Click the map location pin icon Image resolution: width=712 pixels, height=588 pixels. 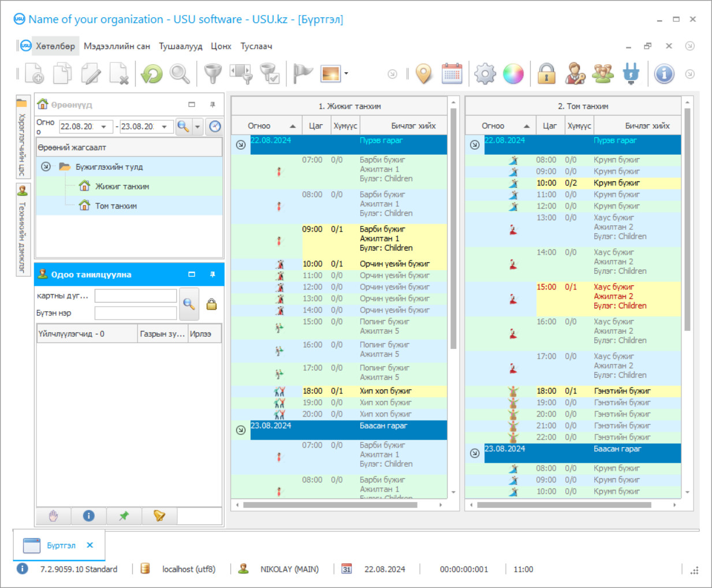tap(424, 74)
